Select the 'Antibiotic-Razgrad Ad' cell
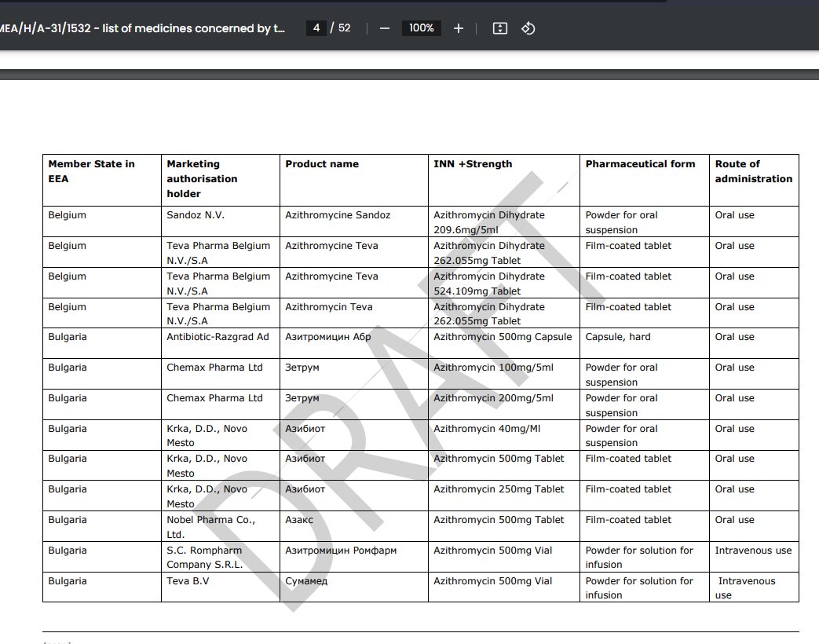The width and height of the screenshot is (819, 644). coord(218,337)
